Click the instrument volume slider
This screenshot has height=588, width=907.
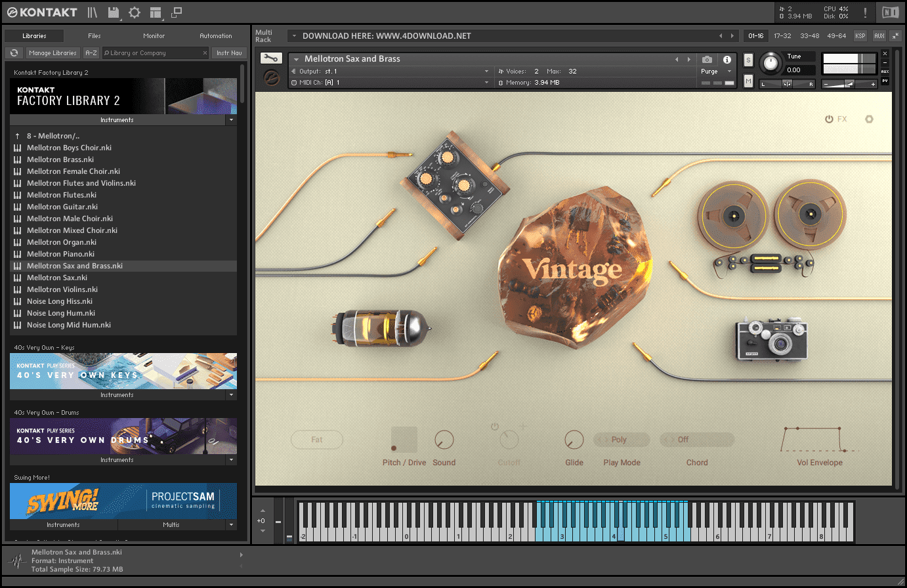click(x=849, y=84)
